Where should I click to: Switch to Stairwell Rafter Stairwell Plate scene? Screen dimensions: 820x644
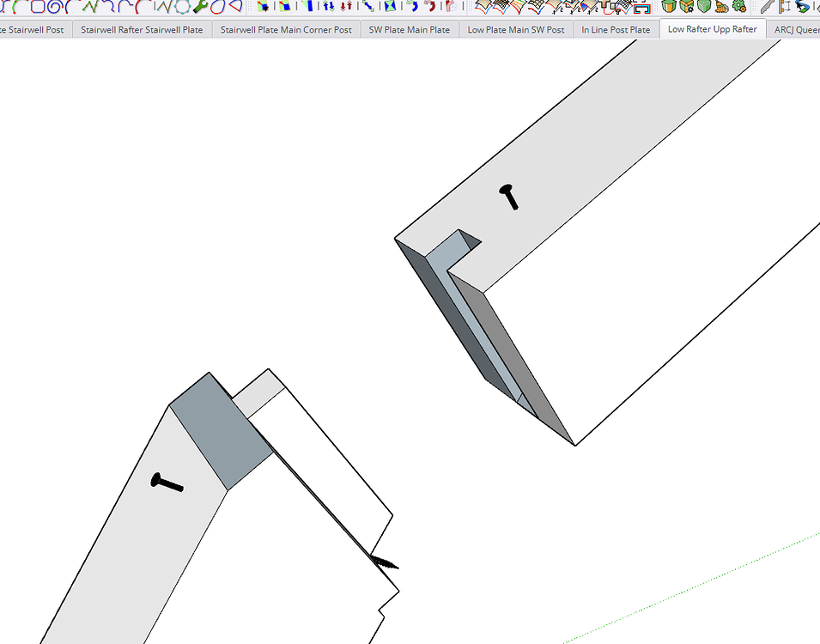[142, 30]
